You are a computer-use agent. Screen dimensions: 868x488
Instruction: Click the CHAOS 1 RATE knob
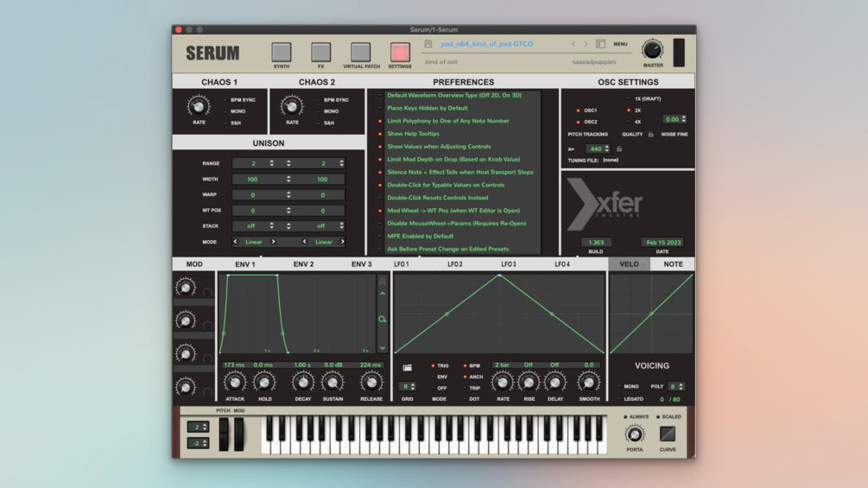coord(198,105)
